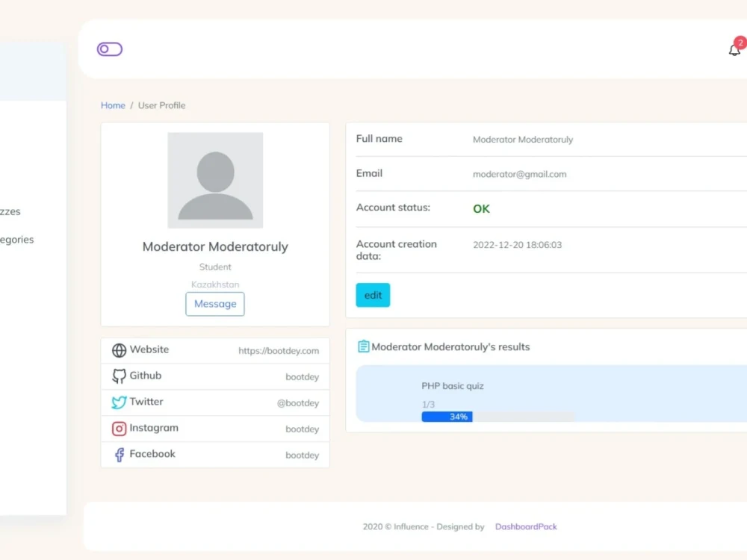Open the Instagram icon link
The height and width of the screenshot is (560, 747).
click(x=119, y=428)
